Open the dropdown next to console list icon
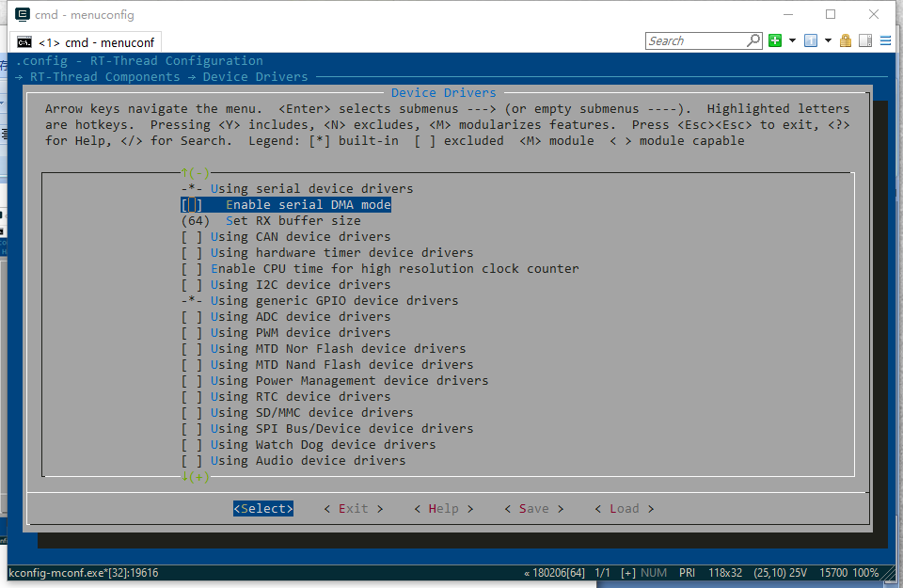This screenshot has width=903, height=588. coord(828,40)
